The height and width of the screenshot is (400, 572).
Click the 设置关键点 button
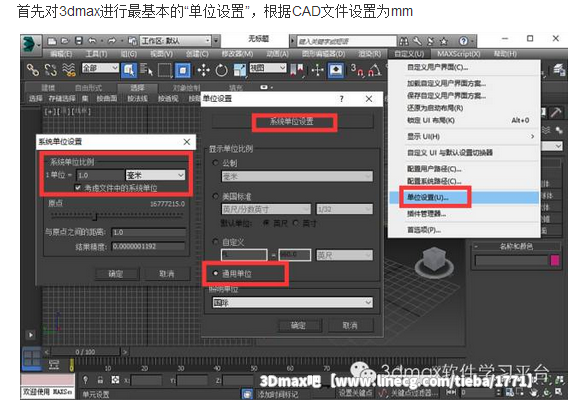[355, 393]
